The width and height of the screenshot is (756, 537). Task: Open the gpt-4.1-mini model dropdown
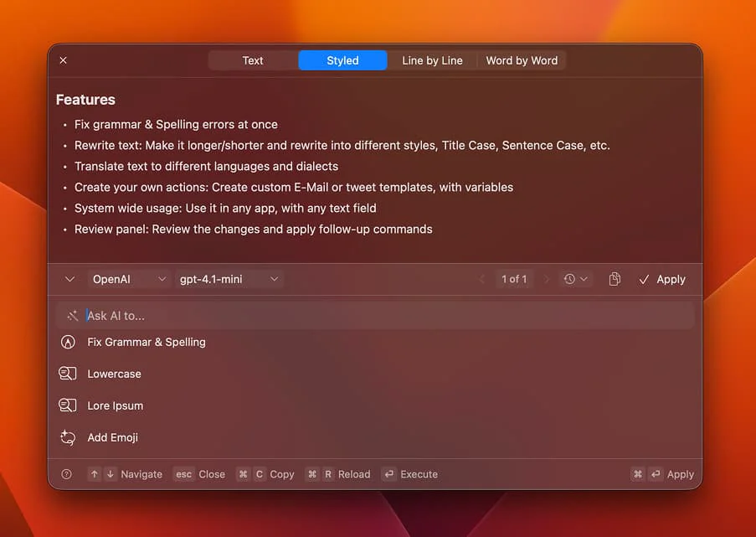click(226, 279)
